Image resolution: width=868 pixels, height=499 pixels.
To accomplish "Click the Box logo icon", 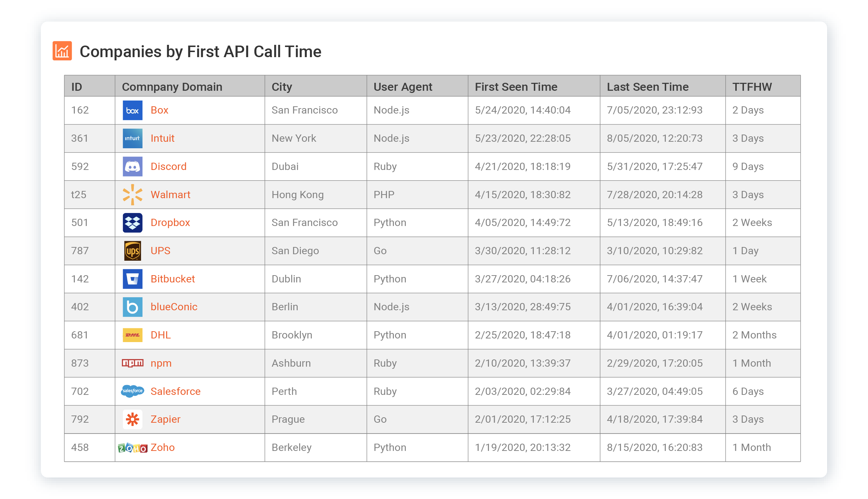I will 132,110.
